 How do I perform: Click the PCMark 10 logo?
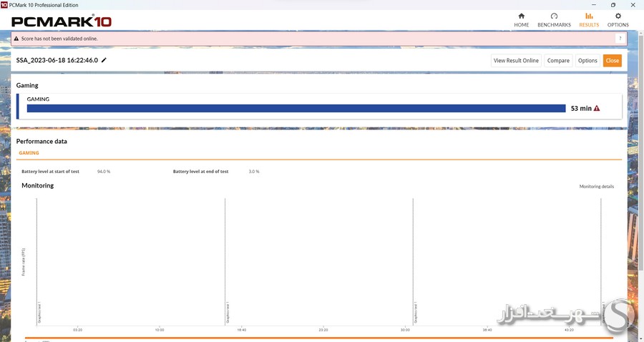click(x=62, y=21)
